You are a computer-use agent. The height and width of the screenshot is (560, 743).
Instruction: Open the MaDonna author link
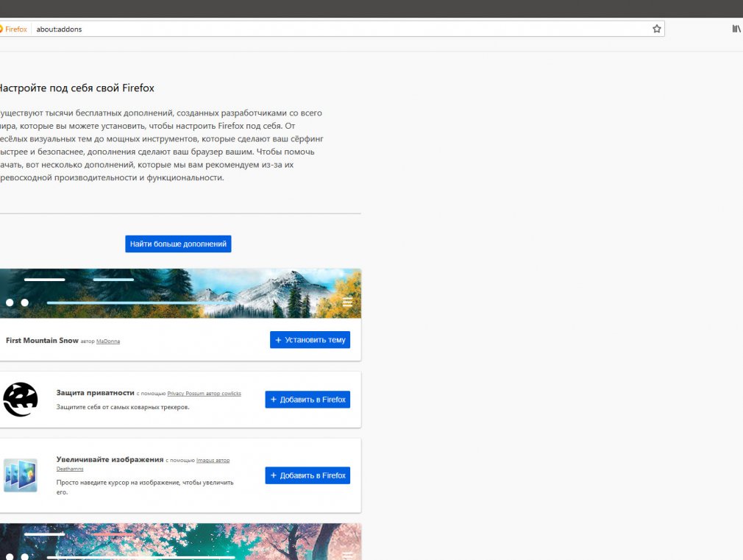click(108, 341)
